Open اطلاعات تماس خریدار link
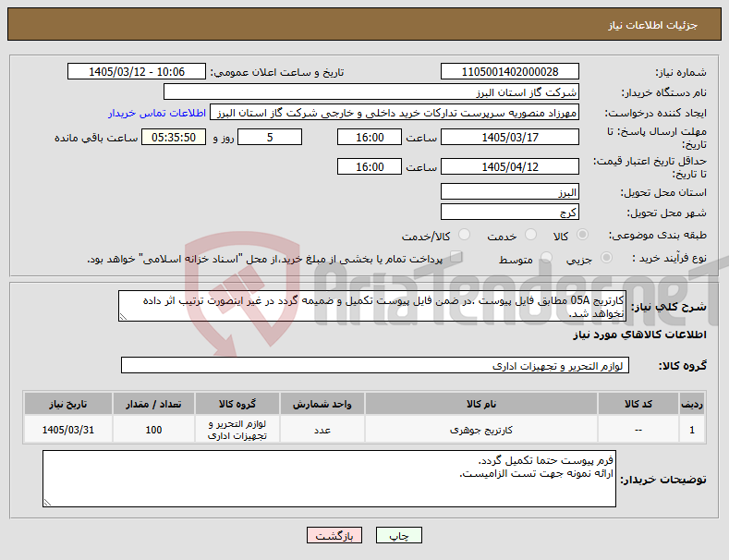729x560 pixels. (157, 113)
